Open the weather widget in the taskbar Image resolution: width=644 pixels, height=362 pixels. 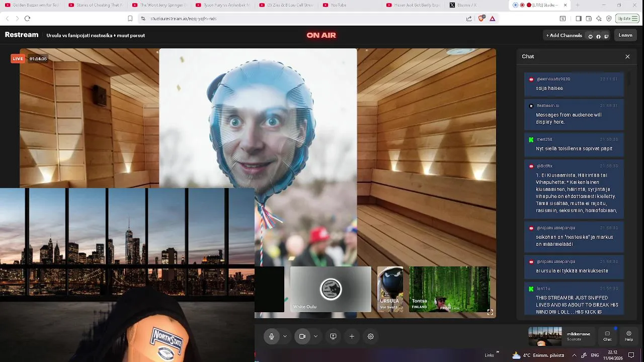[x=537, y=355]
